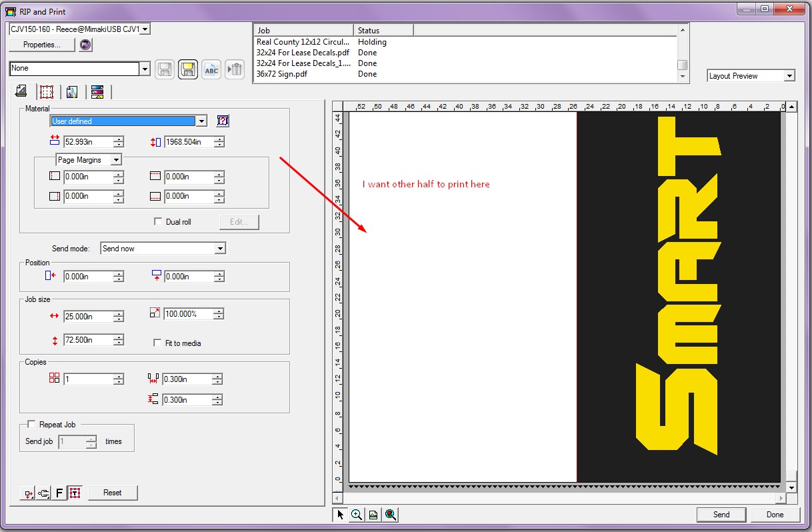Image resolution: width=812 pixels, height=532 pixels.
Task: Click the fit image to view icon
Action: click(x=373, y=515)
